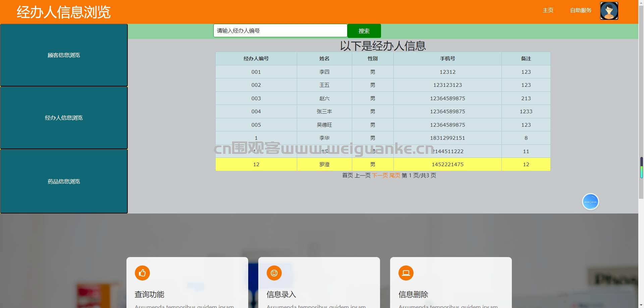Screen dimensions: 644x308
Task: Click the user avatar icon in header
Action: [609, 11]
